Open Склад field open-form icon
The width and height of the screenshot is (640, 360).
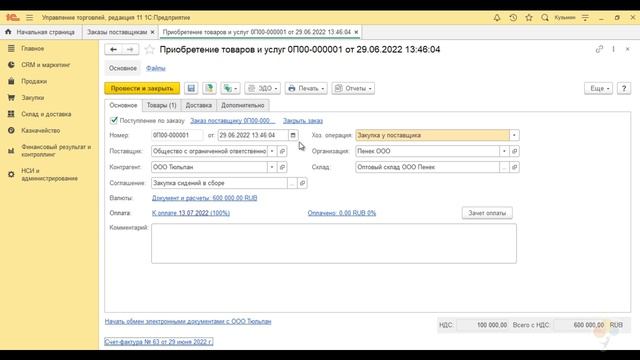tap(514, 167)
